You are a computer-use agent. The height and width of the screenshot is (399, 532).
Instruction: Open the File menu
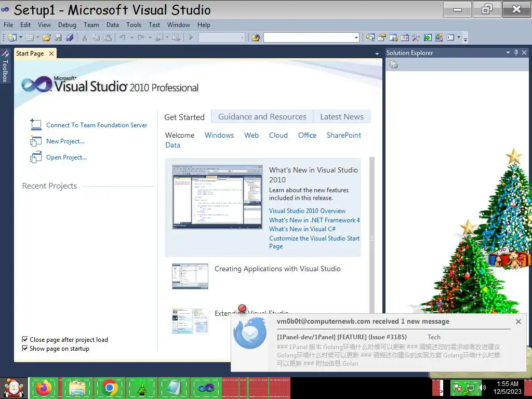8,25
